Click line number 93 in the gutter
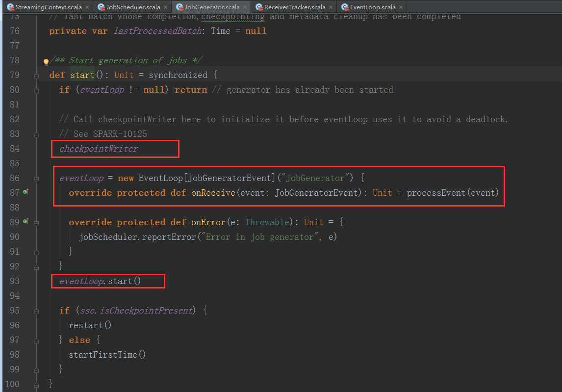The width and height of the screenshot is (562, 392). (15, 281)
